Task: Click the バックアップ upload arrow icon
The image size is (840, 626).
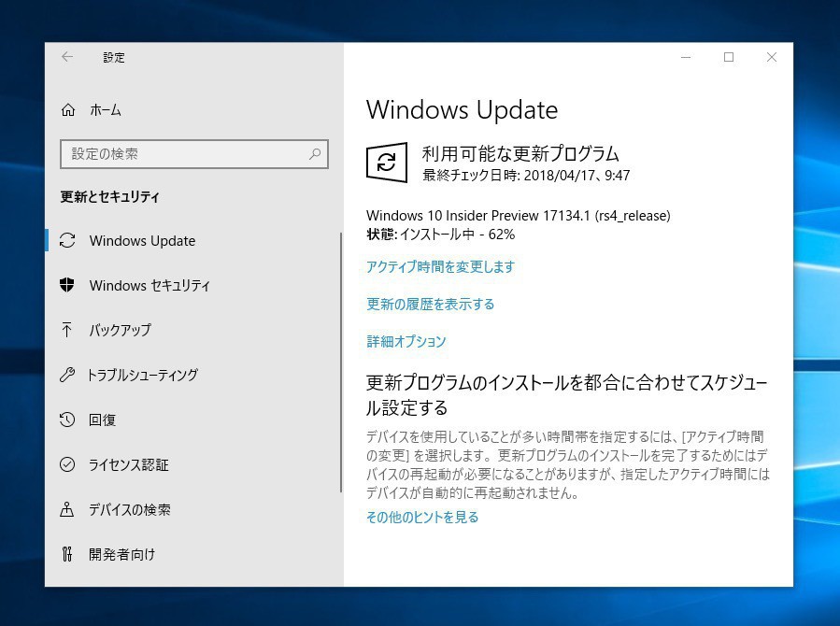Action: [x=66, y=330]
